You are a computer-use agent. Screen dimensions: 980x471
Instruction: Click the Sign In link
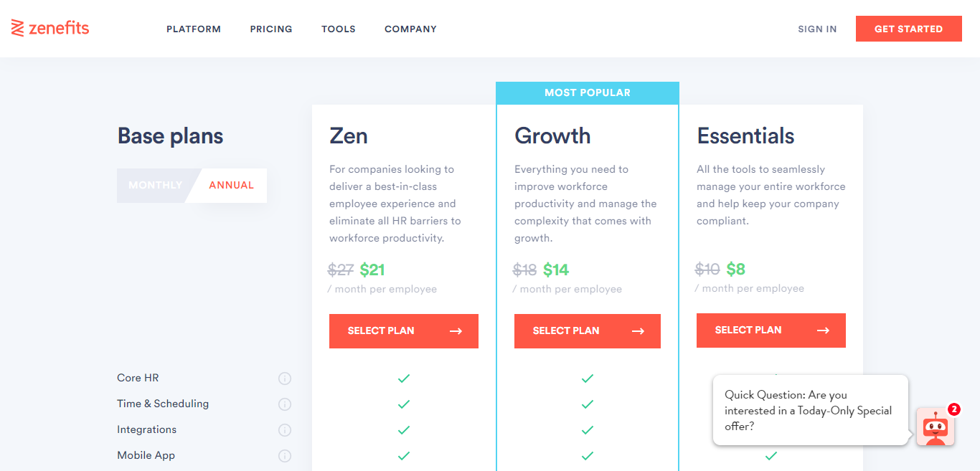pyautogui.click(x=817, y=29)
